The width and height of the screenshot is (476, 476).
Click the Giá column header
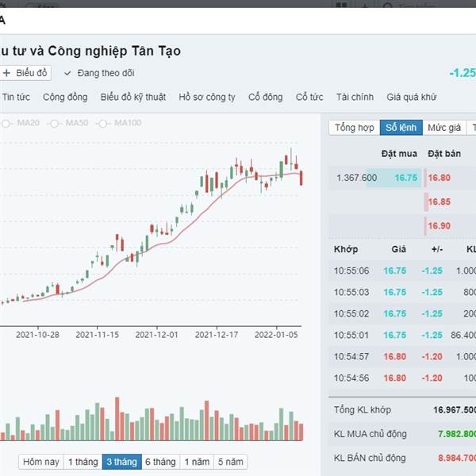pos(398,249)
